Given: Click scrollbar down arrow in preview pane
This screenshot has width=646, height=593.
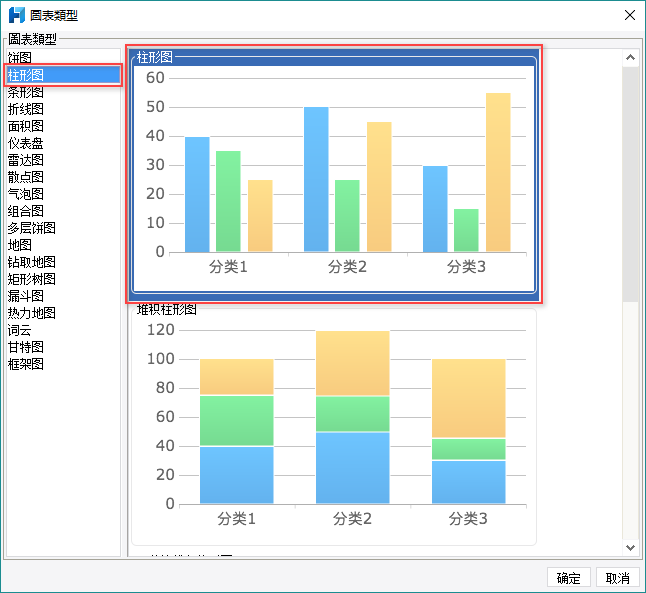Looking at the screenshot, I should coord(630,547).
